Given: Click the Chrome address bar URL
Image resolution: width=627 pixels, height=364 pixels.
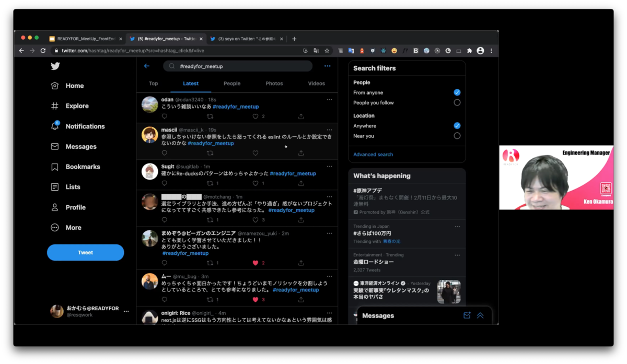Looking at the screenshot, I should (x=133, y=51).
